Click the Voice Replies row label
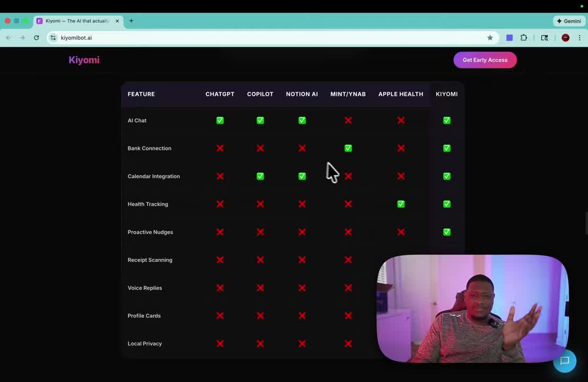The image size is (588, 382). 145,288
